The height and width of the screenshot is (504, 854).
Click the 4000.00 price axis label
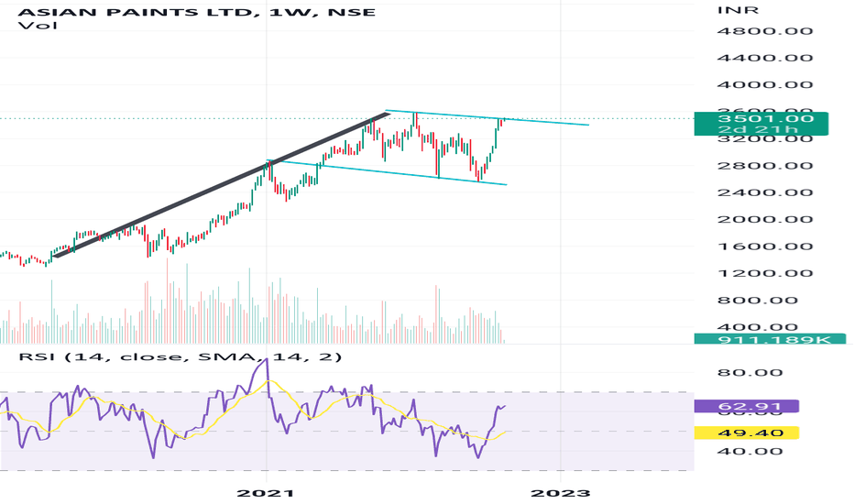(765, 85)
